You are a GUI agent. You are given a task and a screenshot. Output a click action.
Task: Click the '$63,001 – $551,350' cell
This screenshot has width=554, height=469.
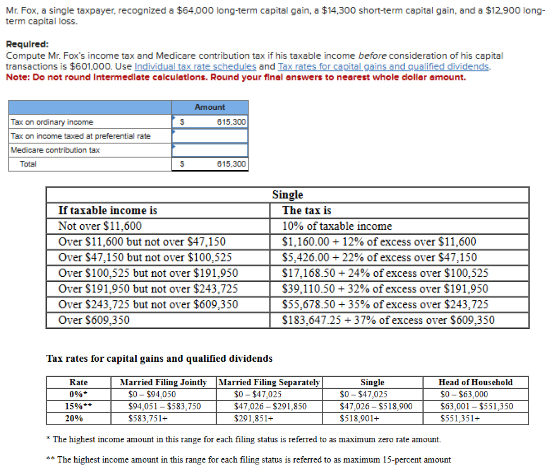pos(476,406)
